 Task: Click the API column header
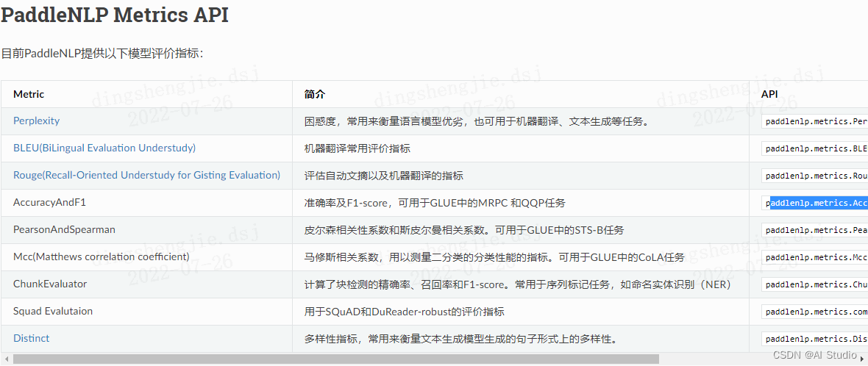tap(769, 94)
